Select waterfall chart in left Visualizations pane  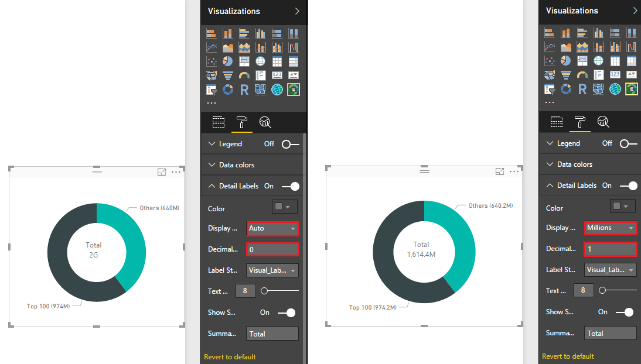(293, 48)
